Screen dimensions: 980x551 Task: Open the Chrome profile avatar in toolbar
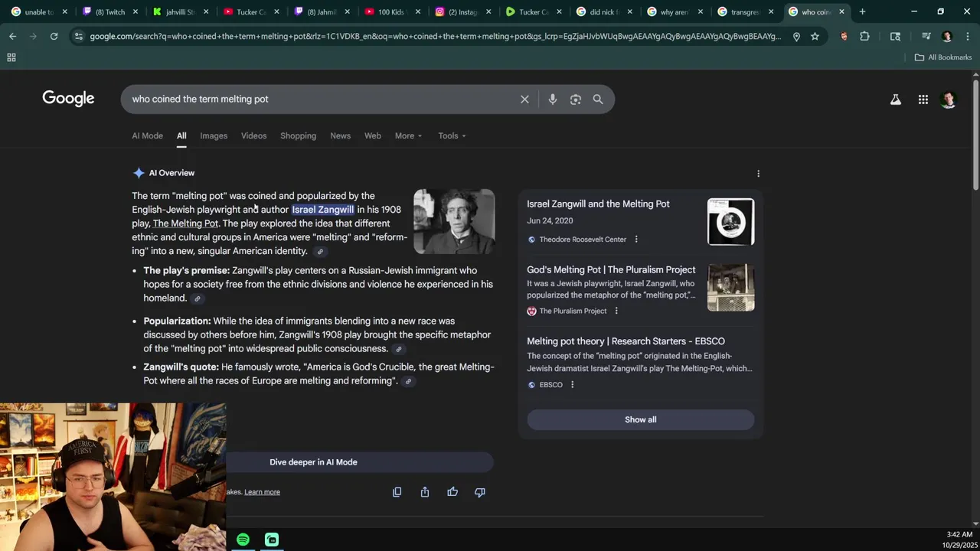(x=947, y=36)
